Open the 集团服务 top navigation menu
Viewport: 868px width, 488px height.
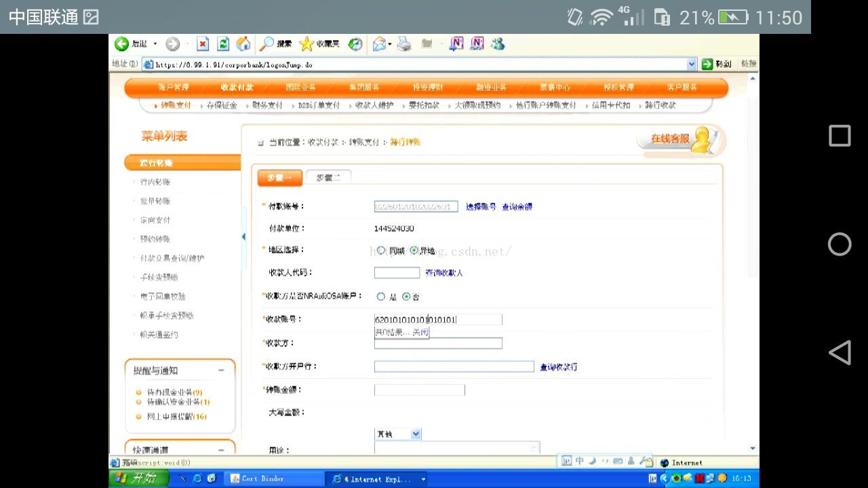363,87
